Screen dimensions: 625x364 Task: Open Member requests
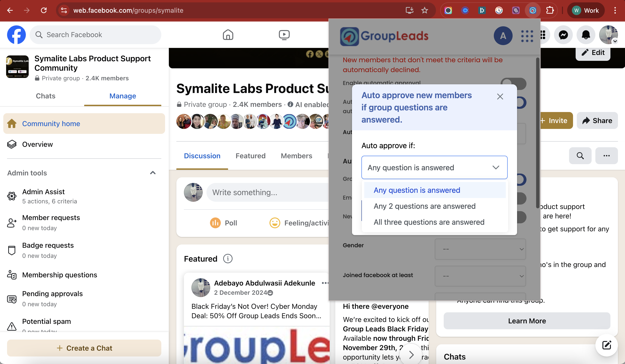[x=84, y=223]
